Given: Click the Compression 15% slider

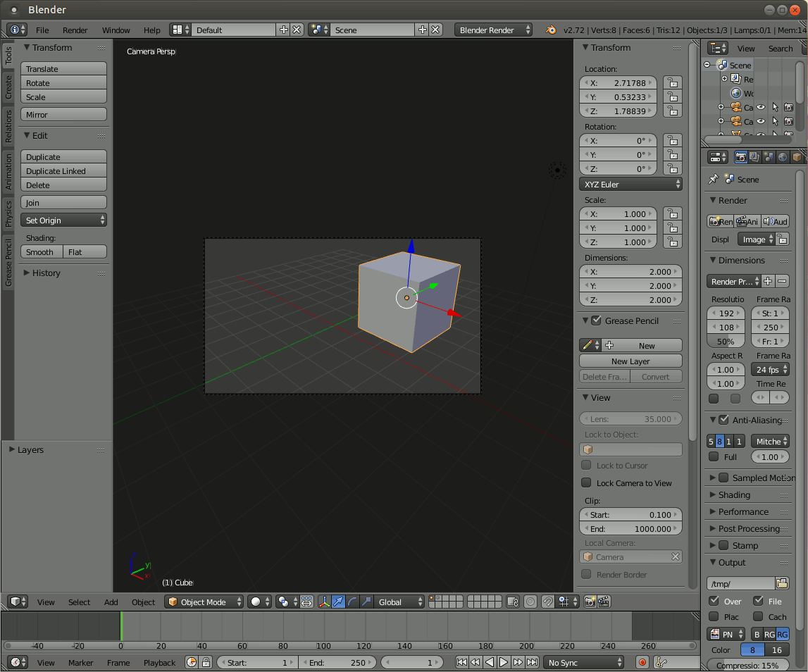Looking at the screenshot, I should (747, 665).
